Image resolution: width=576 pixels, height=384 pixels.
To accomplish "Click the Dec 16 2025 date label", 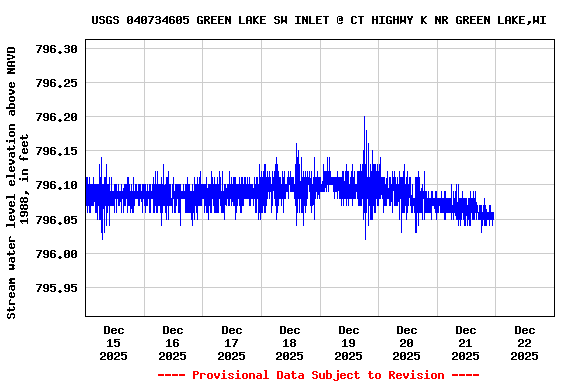I will pyautogui.click(x=172, y=343).
